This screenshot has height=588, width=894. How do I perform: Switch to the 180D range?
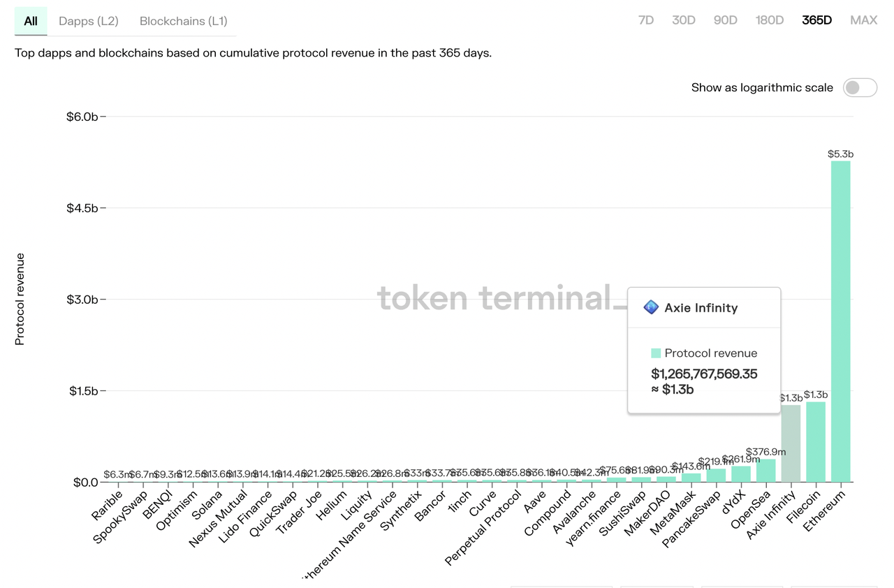(769, 20)
